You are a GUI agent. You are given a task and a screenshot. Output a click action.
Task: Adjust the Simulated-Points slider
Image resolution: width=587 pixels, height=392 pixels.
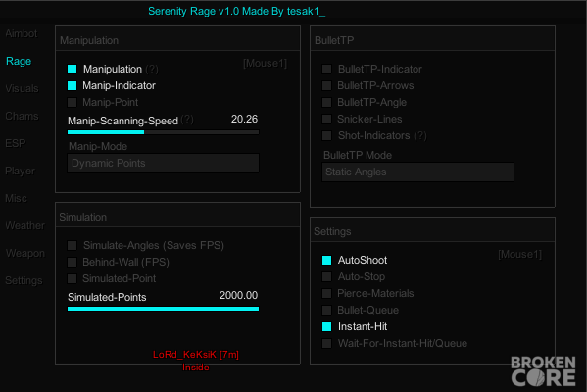coord(163,309)
